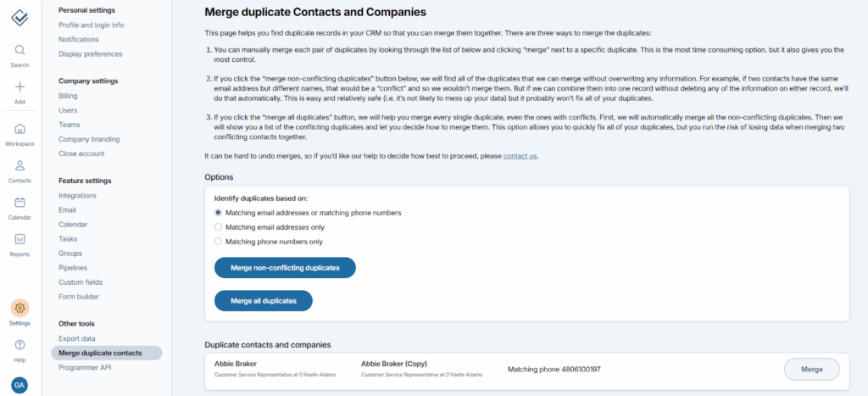868x396 pixels.
Task: Click the app logo icon
Action: point(19,17)
